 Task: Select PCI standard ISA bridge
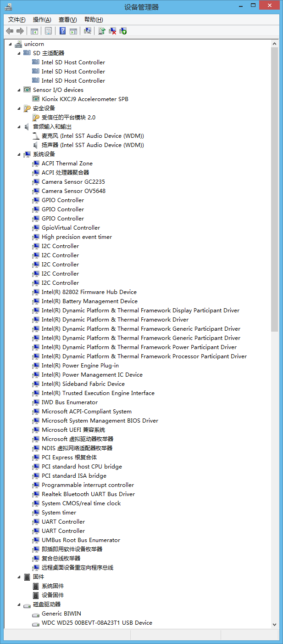74,476
